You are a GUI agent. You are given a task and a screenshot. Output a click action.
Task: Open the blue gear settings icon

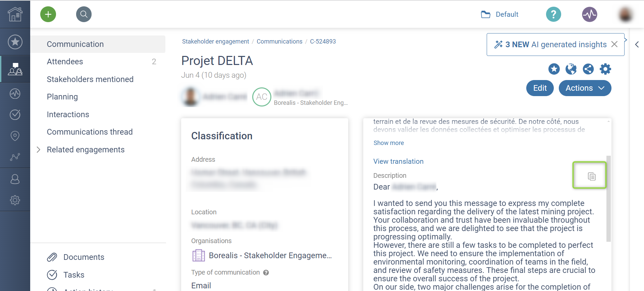(605, 69)
